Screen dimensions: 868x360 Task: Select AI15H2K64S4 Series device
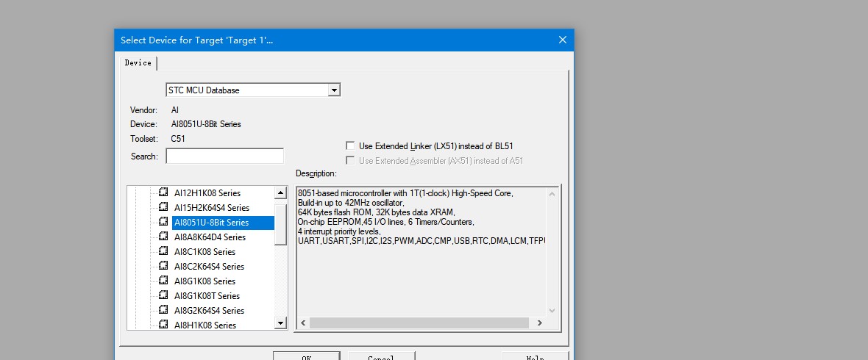coord(211,208)
